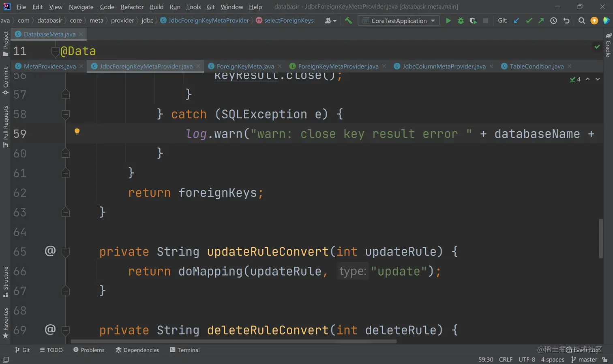Run with Coverage shield icon

473,21
